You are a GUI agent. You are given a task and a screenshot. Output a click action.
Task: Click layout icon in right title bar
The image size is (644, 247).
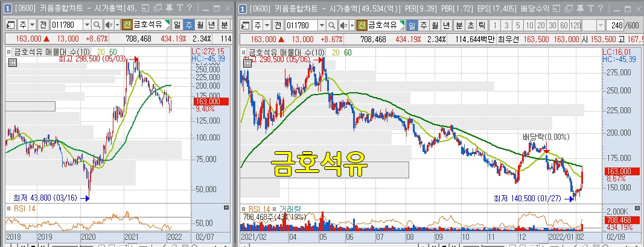tap(556, 8)
